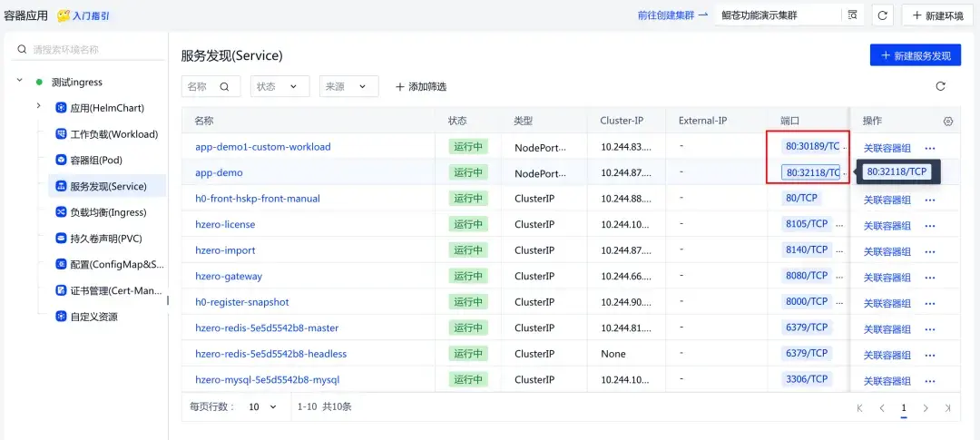Click the table refresh icon above the list

click(940, 86)
